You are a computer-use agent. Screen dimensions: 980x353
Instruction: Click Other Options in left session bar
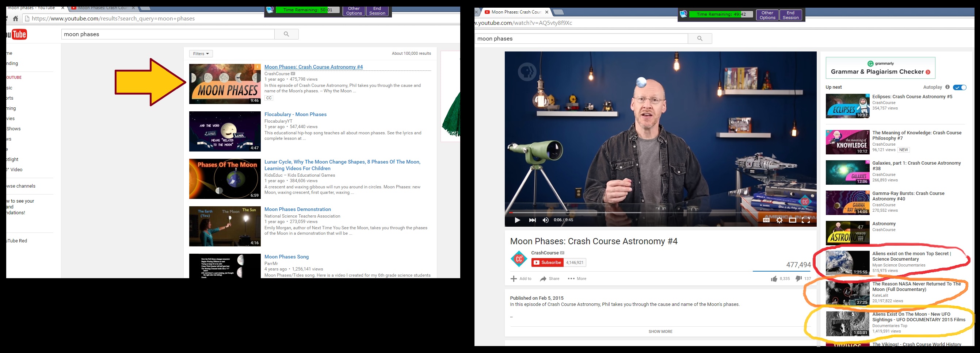pos(354,11)
